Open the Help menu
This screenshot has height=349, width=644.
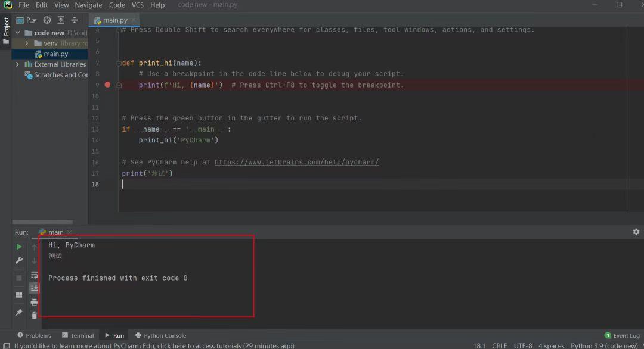coord(157,5)
